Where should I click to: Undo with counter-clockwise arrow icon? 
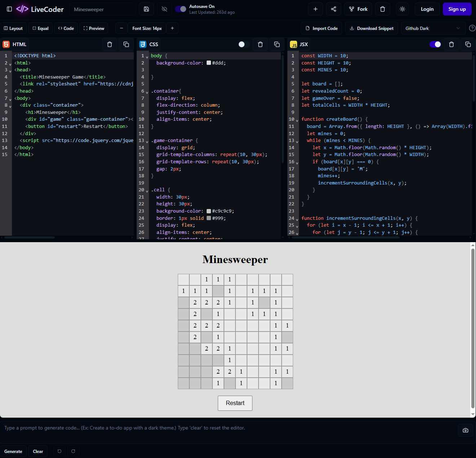pos(59,451)
